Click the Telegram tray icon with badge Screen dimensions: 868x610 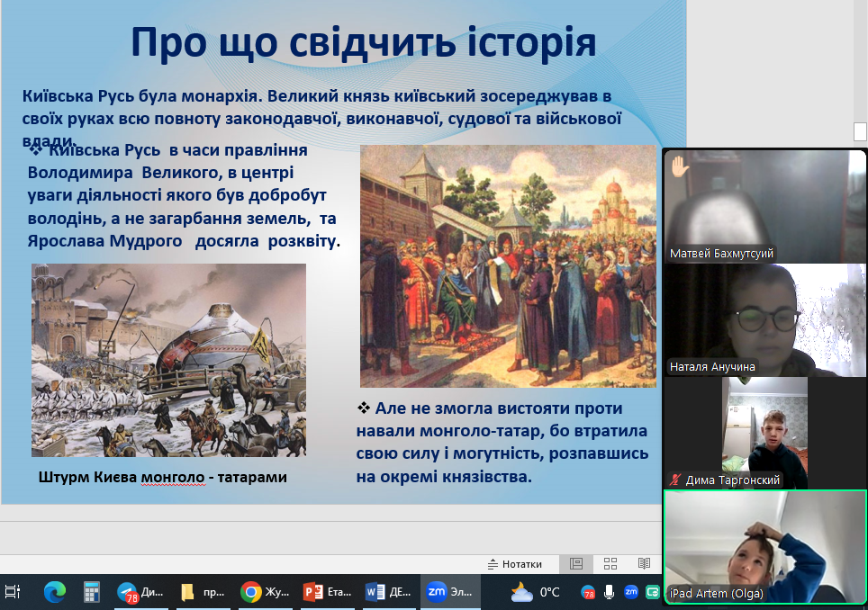click(588, 593)
